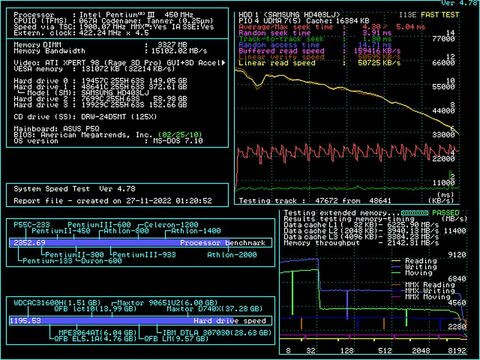The width and height of the screenshot is (480, 360).
Task: Click the 'Hard drive 3' 152.66 GB row
Action: tap(100, 105)
